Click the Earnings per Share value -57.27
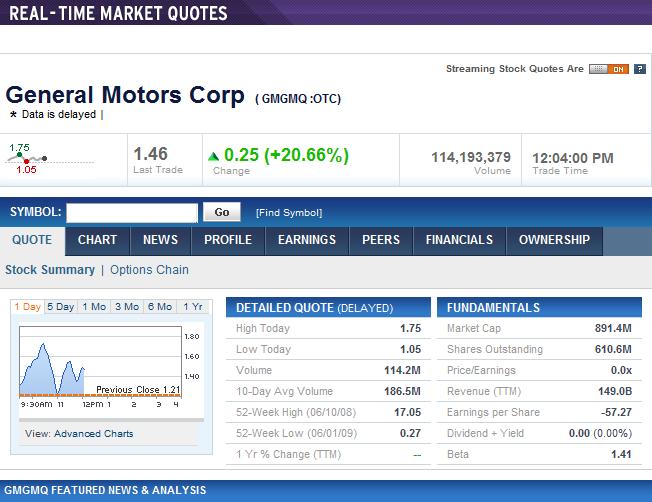This screenshot has width=652, height=502. (616, 412)
